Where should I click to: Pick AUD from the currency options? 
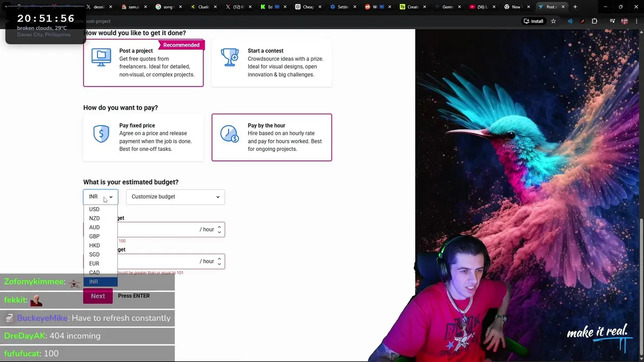tap(100, 227)
